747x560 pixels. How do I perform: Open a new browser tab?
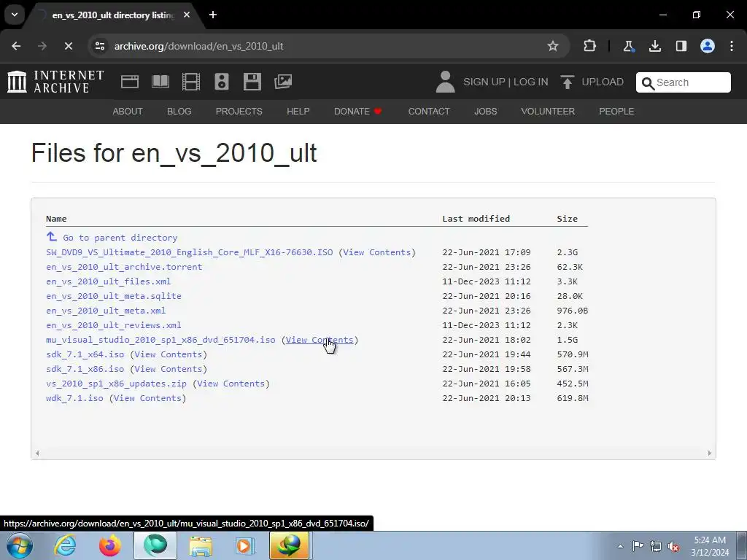213,15
